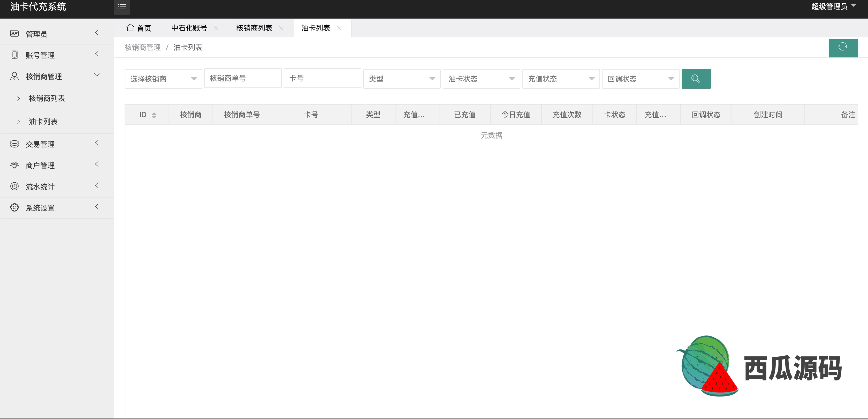Click the 管理员 ID card icon

pos(14,34)
